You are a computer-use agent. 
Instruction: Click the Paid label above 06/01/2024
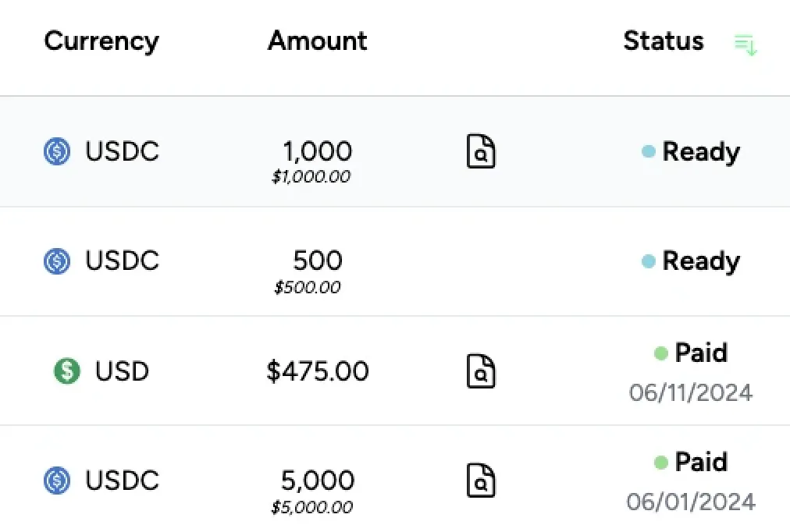pyautogui.click(x=700, y=463)
